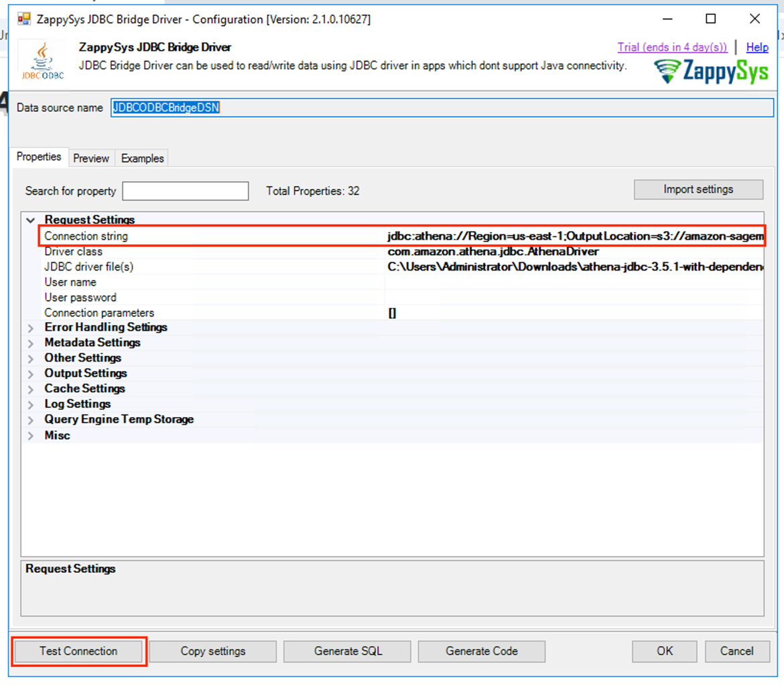Click the Import settings button
Screen dimensions: 784x685
698,189
